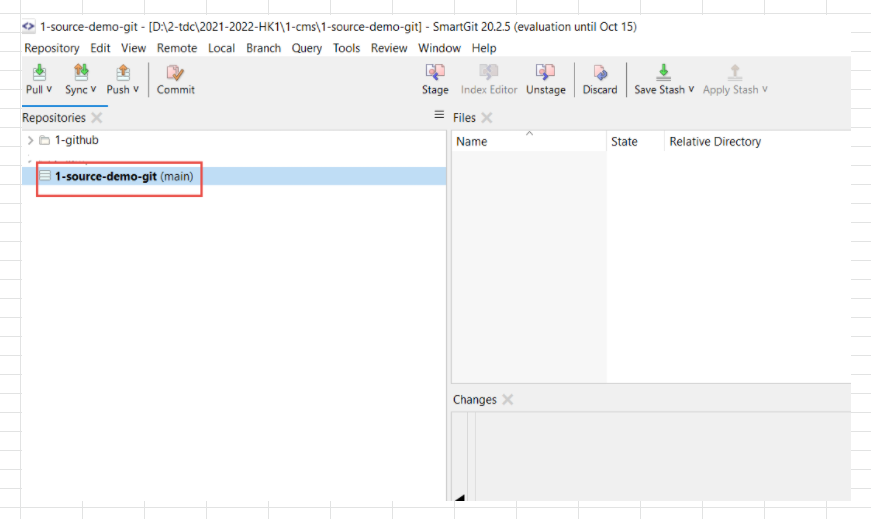Open the Help menu
This screenshot has width=871, height=519.
(484, 48)
